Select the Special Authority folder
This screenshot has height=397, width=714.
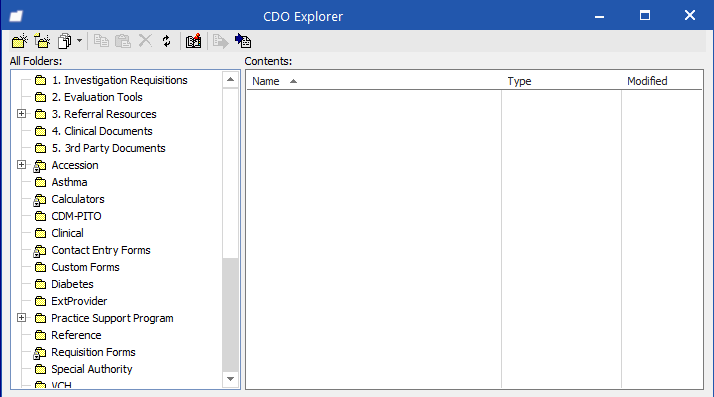tap(92, 369)
